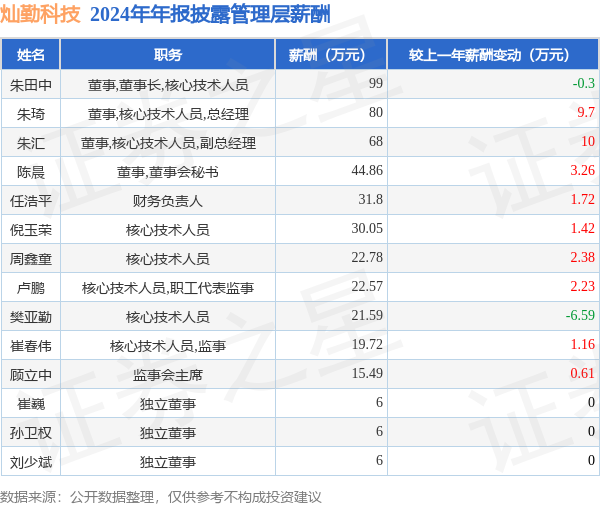Click salary value 31.8
The width and height of the screenshot is (600, 506).
tap(370, 199)
